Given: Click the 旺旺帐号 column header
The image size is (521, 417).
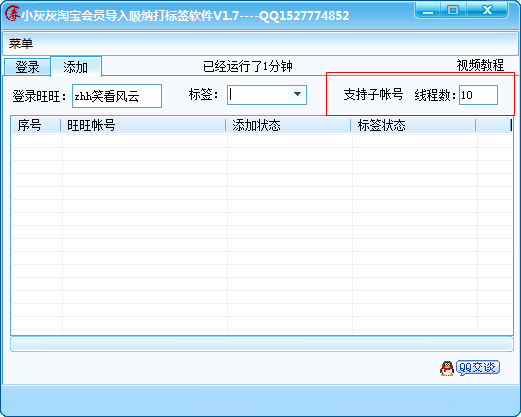Looking at the screenshot, I should tap(144, 125).
